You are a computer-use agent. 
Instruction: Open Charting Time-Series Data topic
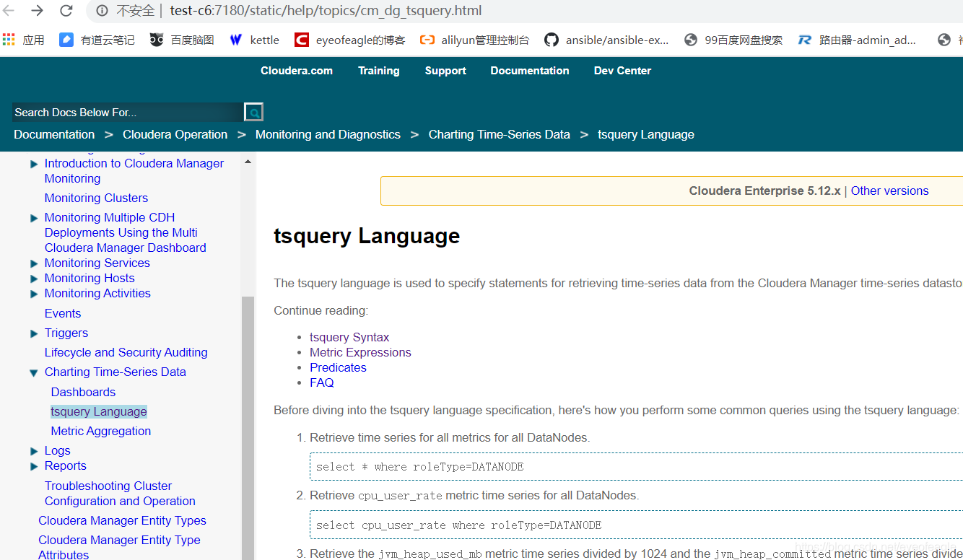tap(116, 372)
